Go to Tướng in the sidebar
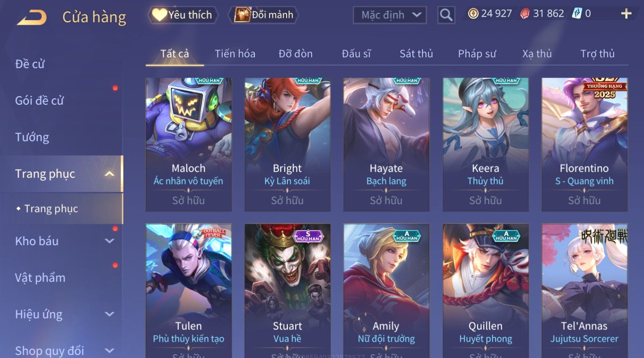644x358 pixels. pyautogui.click(x=32, y=137)
